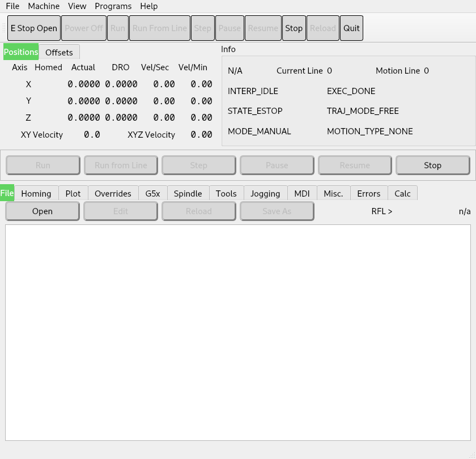Click Open to load a file
Screen dimensions: 476x459
(42, 211)
